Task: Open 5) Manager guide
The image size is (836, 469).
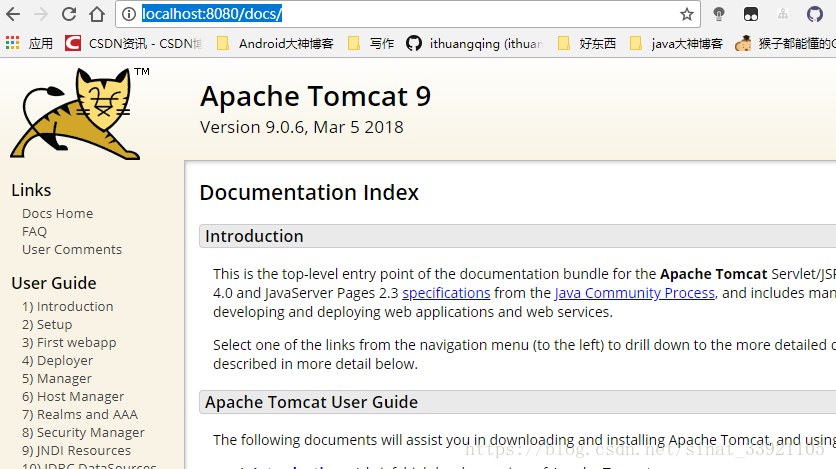Action: tap(57, 379)
